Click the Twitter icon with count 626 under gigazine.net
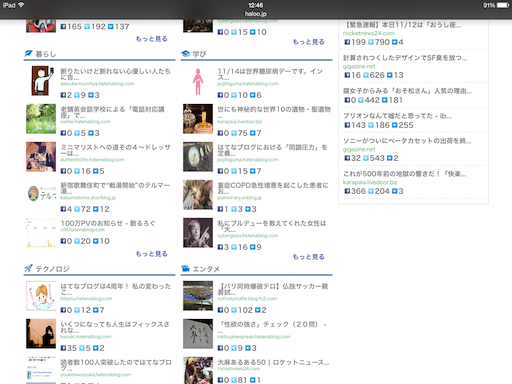The image size is (512, 384). 366,75
